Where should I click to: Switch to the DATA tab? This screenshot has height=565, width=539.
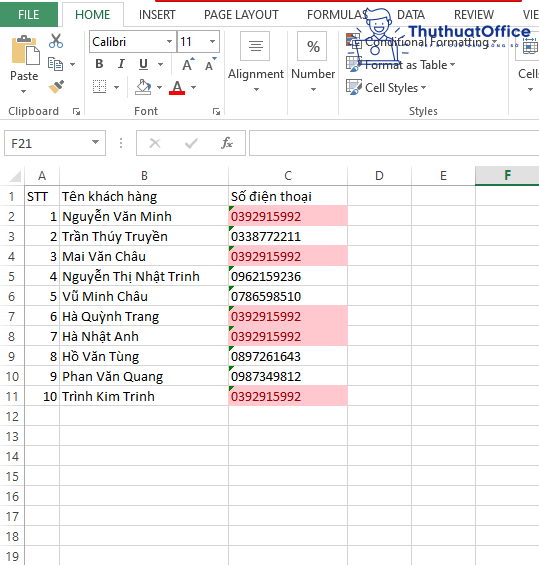411,15
